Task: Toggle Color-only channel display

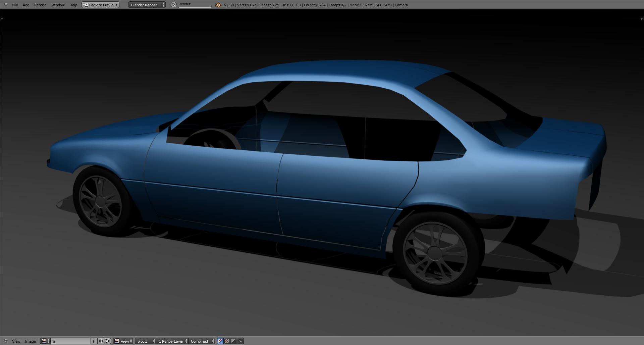Action: (227, 341)
